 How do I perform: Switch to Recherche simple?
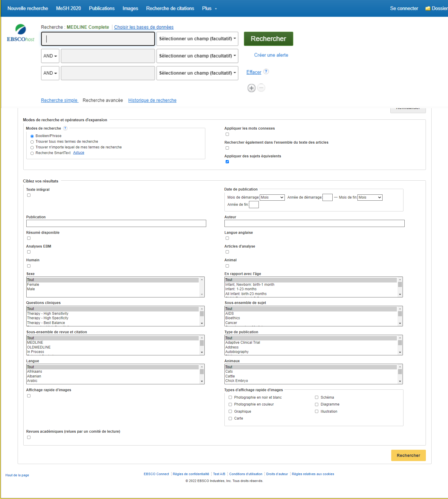pyautogui.click(x=59, y=100)
